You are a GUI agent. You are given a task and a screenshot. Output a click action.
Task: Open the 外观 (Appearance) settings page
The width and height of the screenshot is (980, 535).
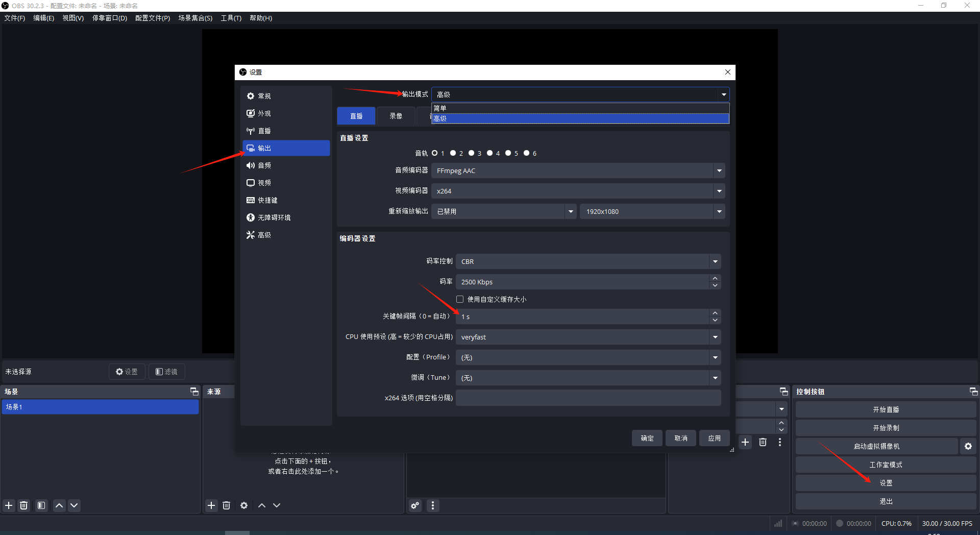coord(286,113)
